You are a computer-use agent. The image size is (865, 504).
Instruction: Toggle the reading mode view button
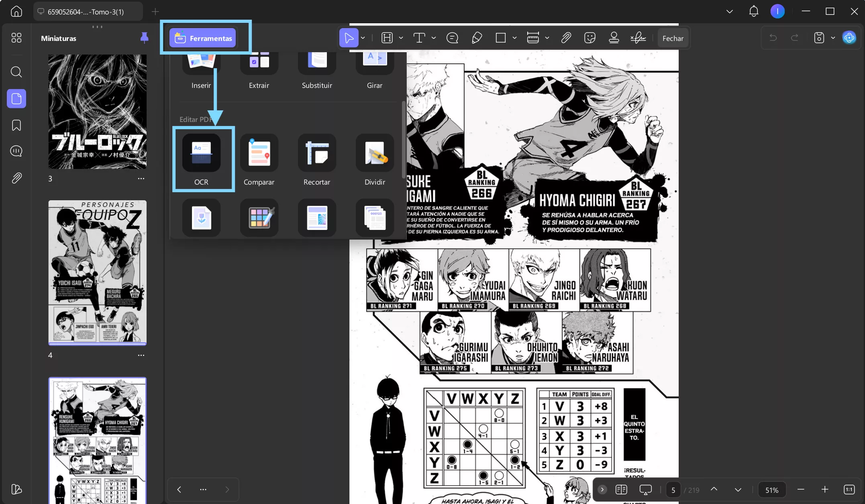tap(621, 490)
